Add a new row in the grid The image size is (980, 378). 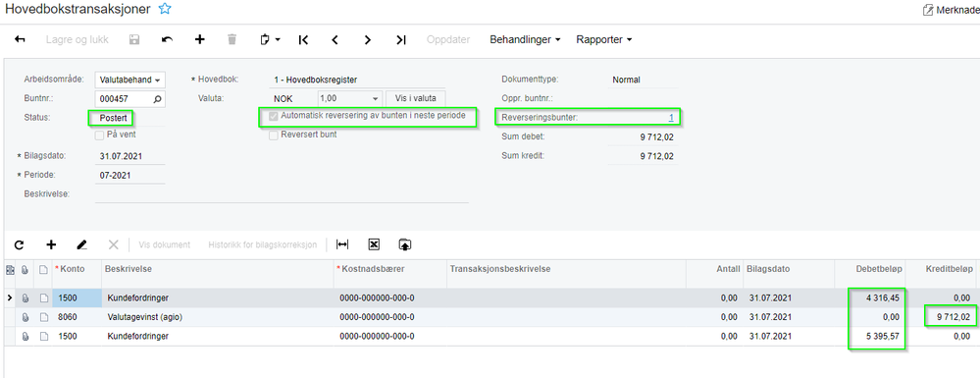[51, 244]
